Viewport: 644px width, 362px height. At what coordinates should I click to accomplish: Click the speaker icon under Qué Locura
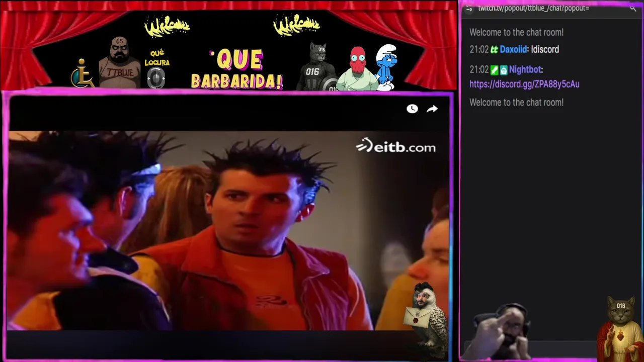156,78
